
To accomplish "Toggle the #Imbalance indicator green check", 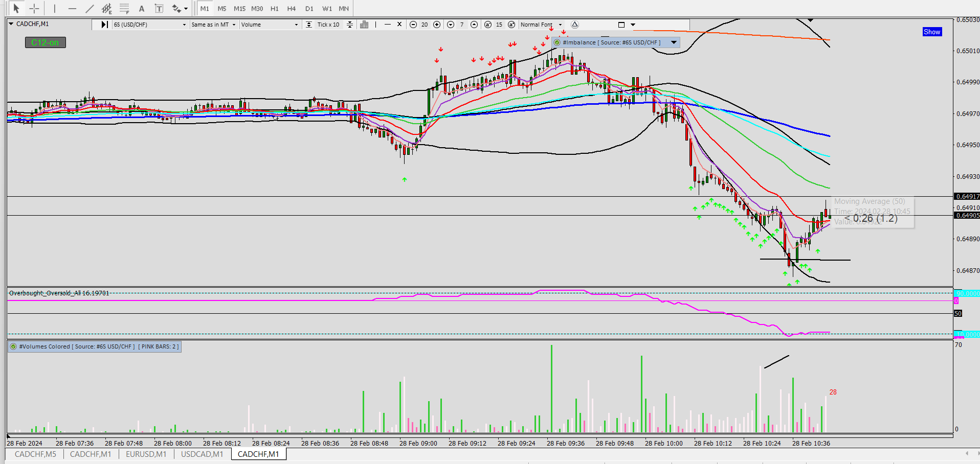I will (557, 42).
